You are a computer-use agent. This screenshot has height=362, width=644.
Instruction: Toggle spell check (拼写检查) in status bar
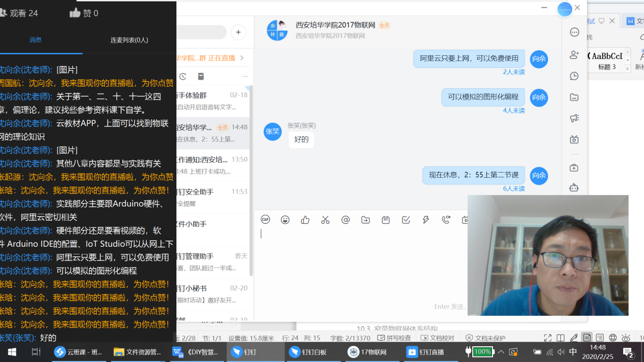tap(394, 338)
